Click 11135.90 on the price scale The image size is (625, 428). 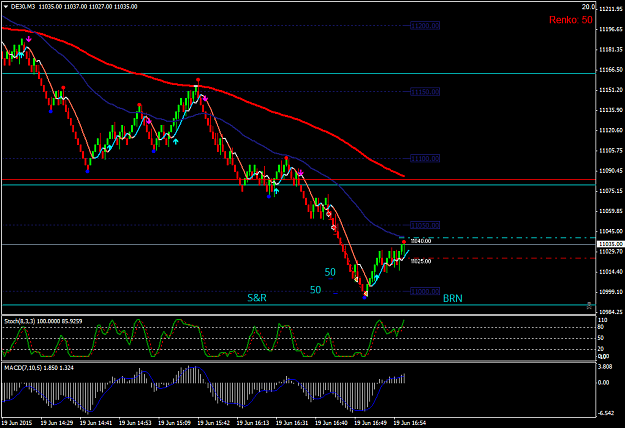[611, 110]
